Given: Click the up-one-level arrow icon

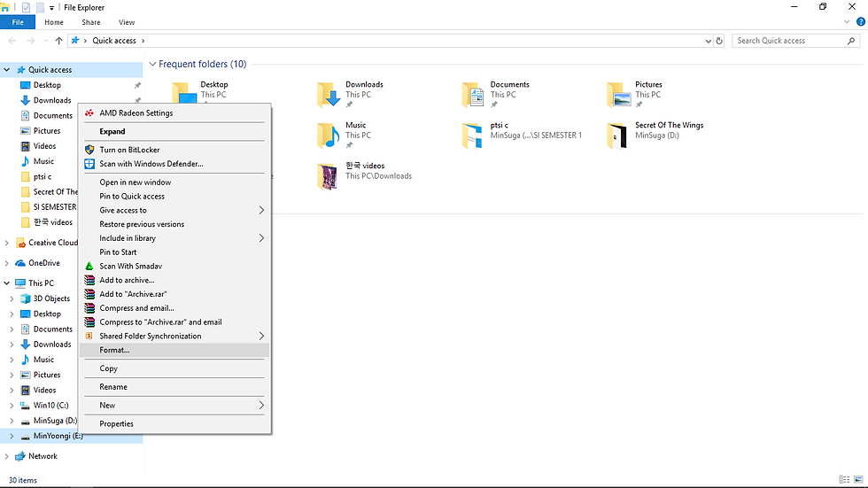Looking at the screenshot, I should [58, 41].
